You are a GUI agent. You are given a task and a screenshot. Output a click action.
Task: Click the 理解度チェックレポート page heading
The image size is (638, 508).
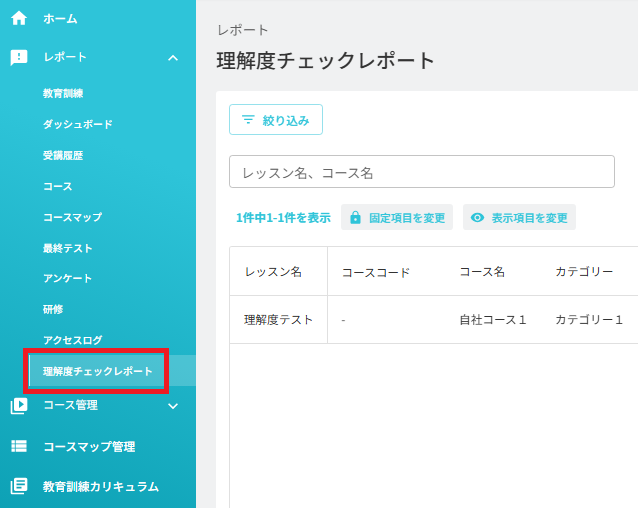click(326, 61)
